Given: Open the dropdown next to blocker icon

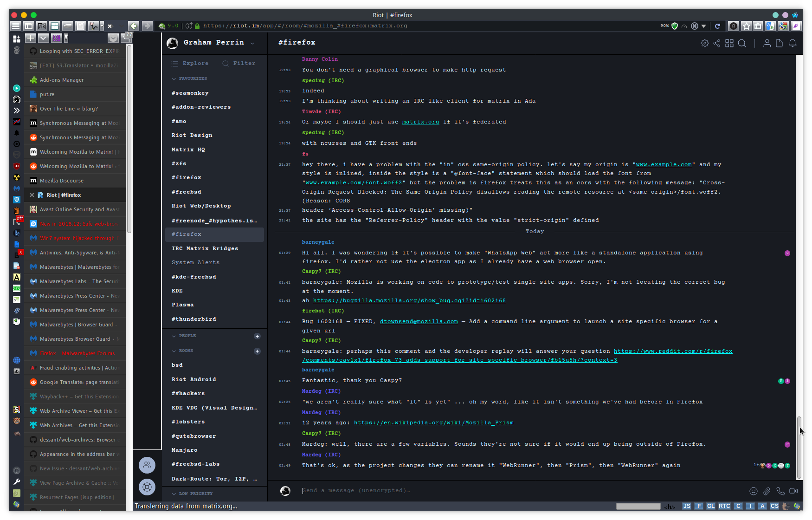Looking at the screenshot, I should 704,26.
